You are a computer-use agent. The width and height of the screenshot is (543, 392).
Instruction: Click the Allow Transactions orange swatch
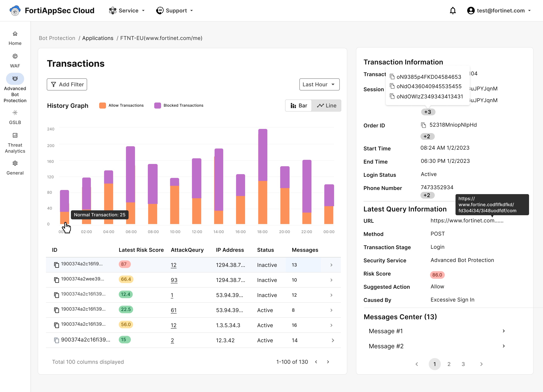(x=102, y=106)
